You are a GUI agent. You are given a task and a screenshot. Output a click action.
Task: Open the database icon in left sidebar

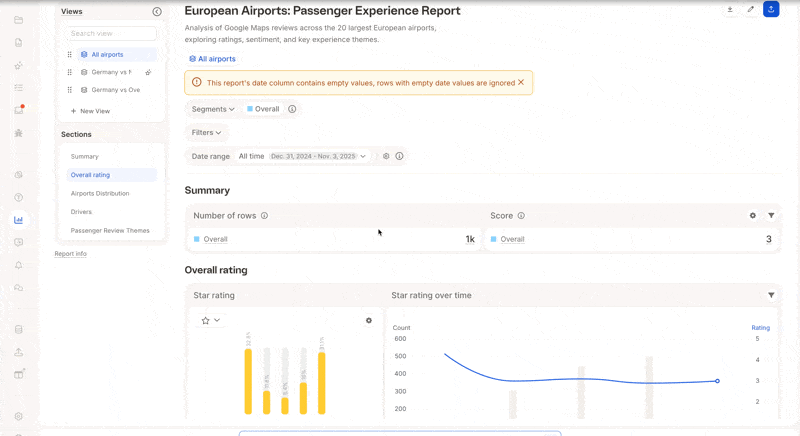[18, 329]
